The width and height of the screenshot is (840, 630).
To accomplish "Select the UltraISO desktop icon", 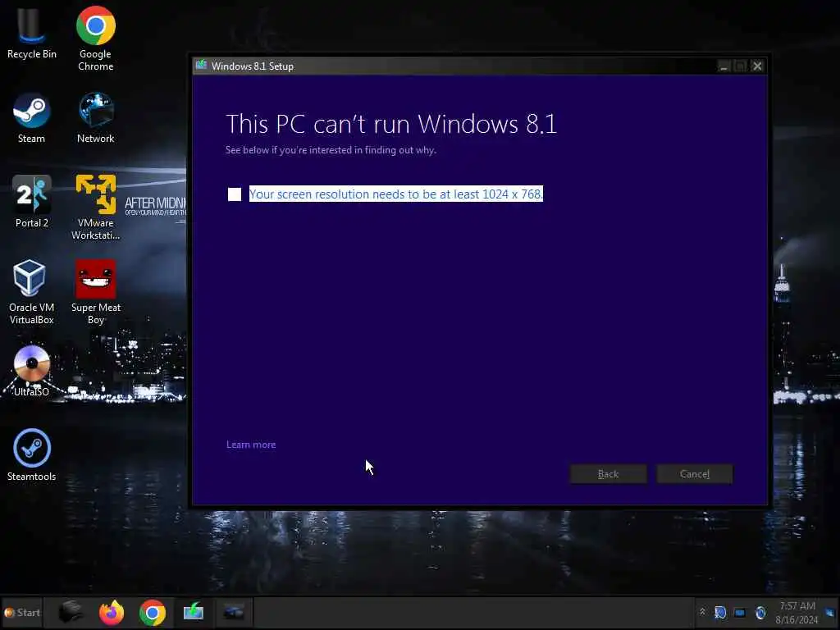I will (x=32, y=371).
